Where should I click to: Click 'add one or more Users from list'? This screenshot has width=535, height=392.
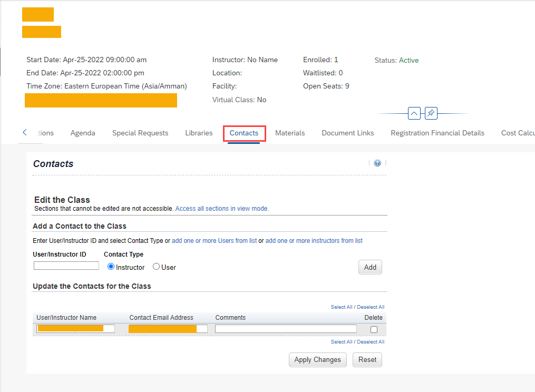[215, 241]
